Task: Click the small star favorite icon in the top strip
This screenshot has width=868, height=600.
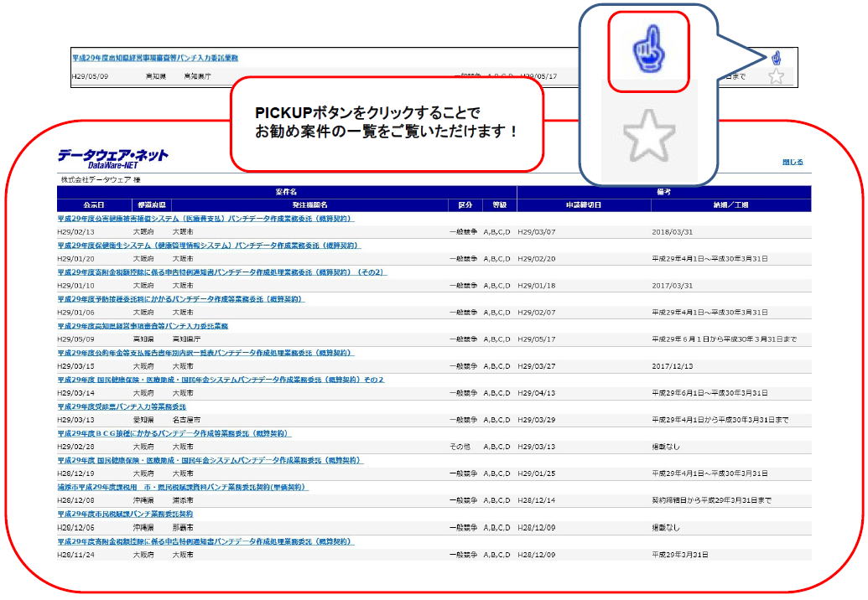Action: 776,76
